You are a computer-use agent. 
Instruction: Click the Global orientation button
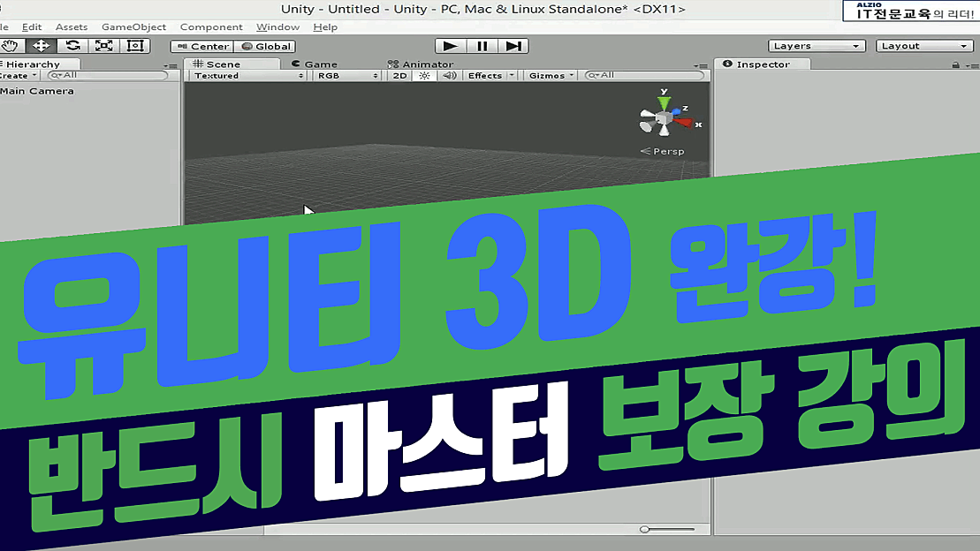click(264, 46)
